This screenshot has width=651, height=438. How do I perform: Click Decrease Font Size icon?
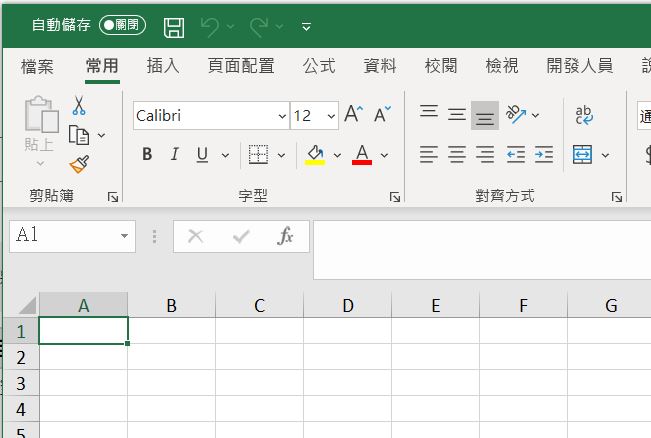point(382,114)
